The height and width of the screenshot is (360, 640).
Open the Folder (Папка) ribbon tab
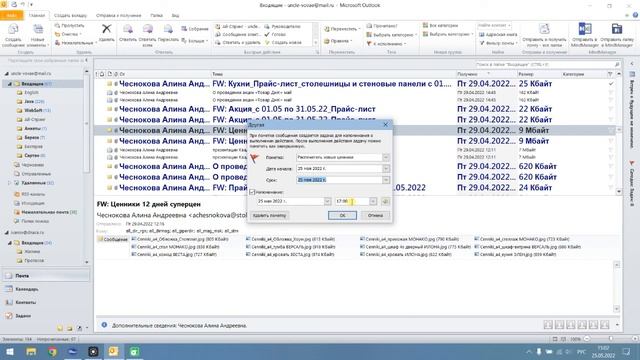point(156,16)
